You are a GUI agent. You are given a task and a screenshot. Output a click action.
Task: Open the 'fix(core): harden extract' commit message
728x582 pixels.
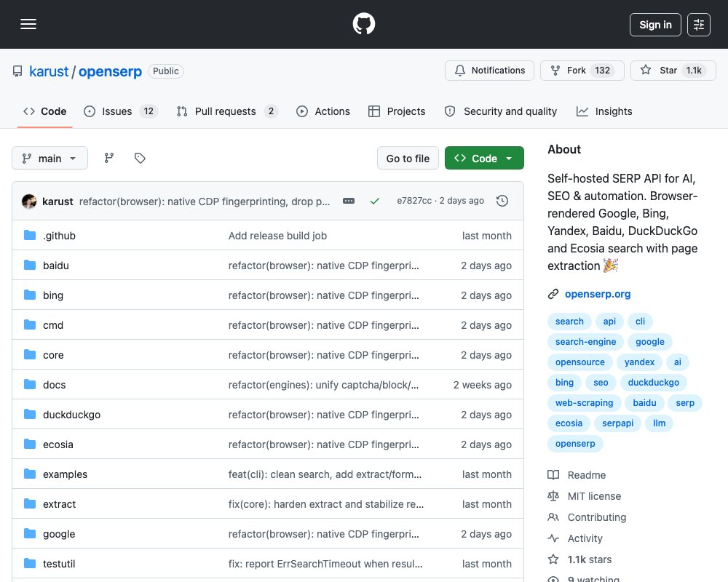(x=326, y=504)
